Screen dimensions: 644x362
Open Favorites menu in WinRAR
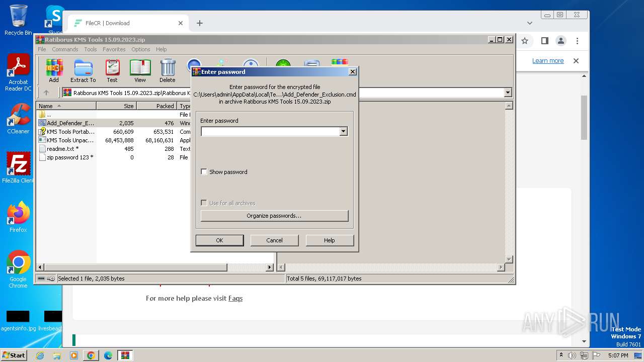(114, 49)
